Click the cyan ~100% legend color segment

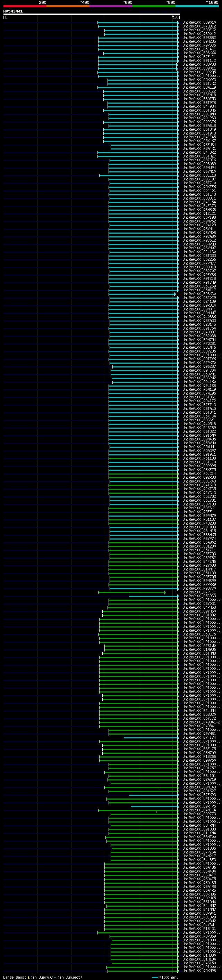pyautogui.click(x=197, y=7)
